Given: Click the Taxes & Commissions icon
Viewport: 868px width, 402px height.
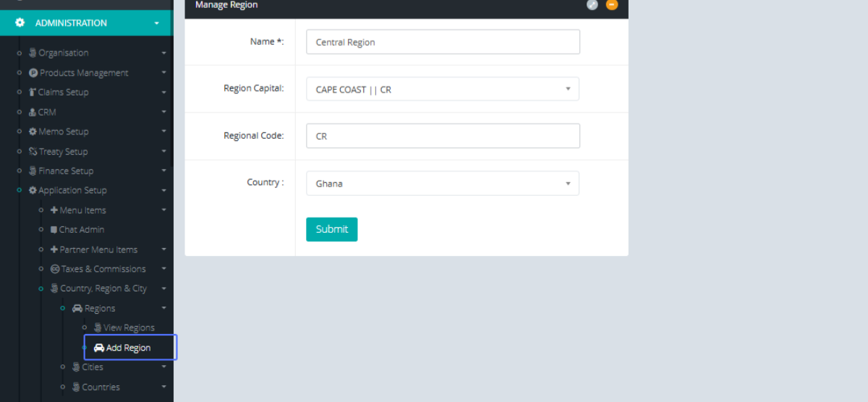Looking at the screenshot, I should point(55,269).
